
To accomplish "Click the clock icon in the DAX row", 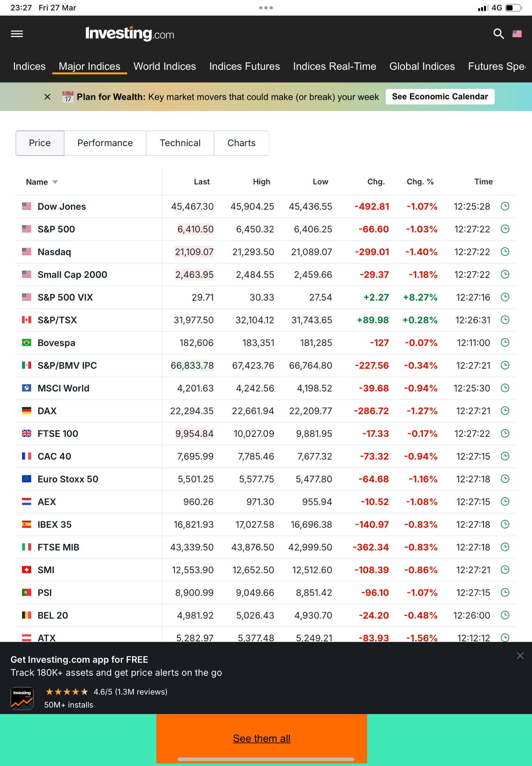I will [x=505, y=411].
